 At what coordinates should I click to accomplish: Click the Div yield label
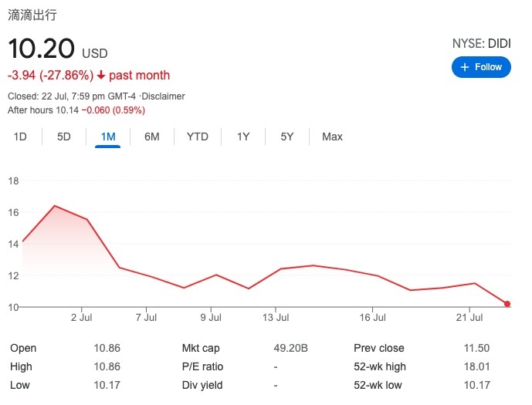[x=202, y=385]
